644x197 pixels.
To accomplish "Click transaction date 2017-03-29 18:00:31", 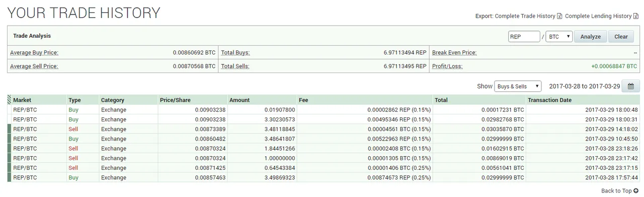I will [x=611, y=119].
